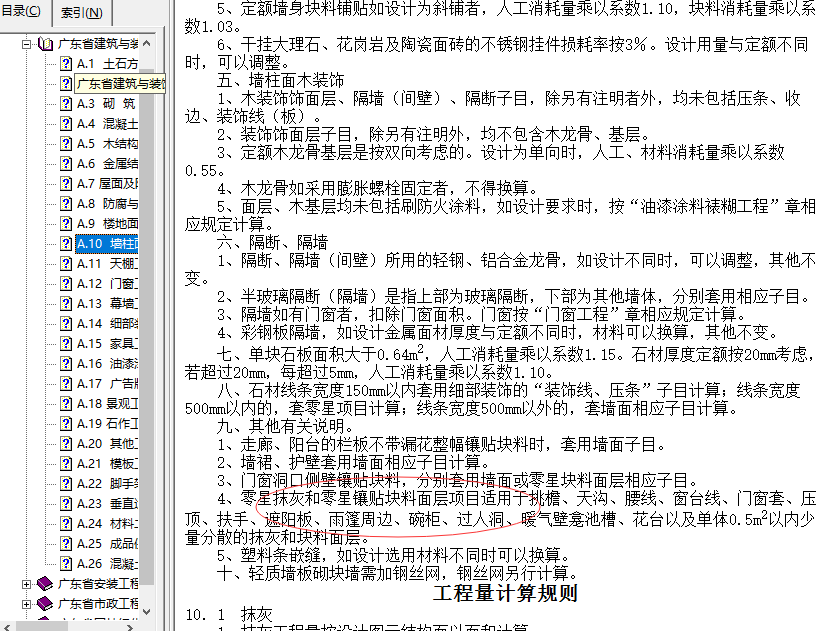Click the help page icon for A.13 幕墙
The image size is (830, 631).
coord(66,304)
